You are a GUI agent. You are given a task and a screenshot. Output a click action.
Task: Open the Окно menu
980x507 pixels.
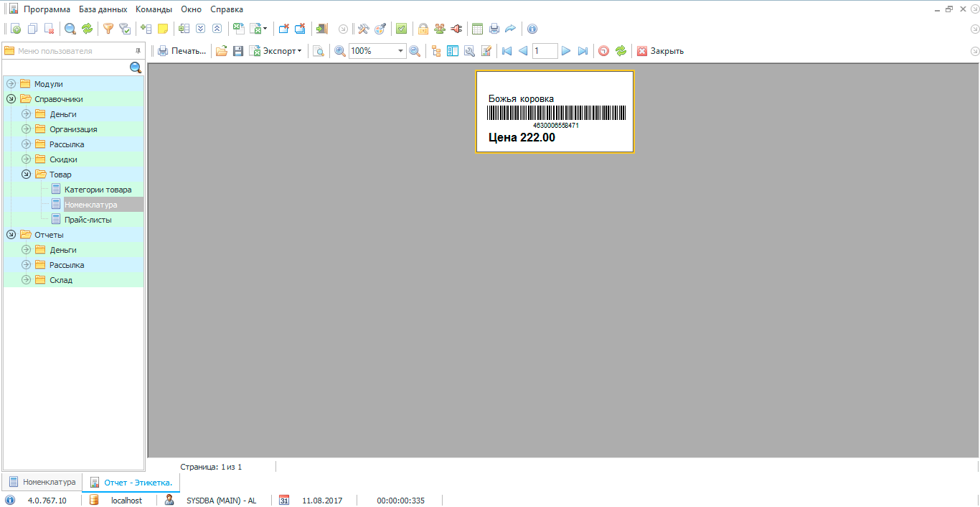click(192, 9)
